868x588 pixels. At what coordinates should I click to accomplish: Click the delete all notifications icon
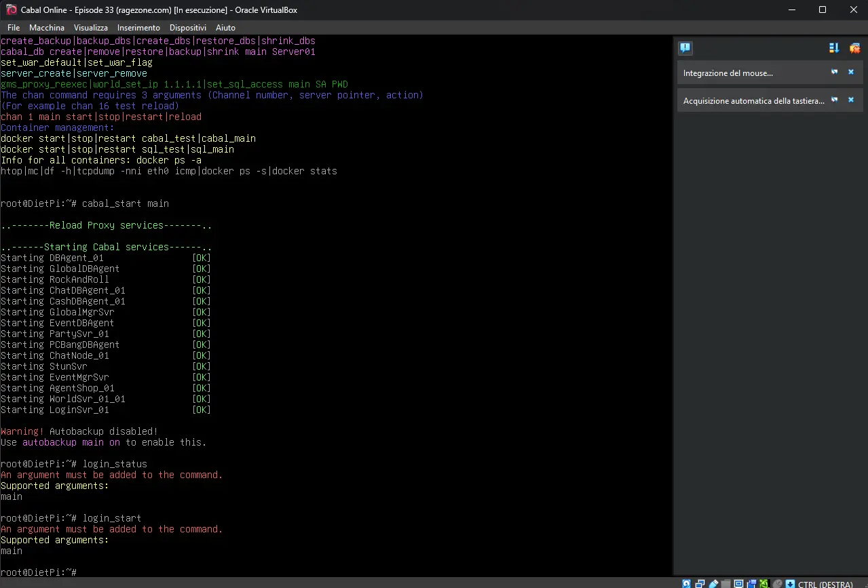coord(854,47)
